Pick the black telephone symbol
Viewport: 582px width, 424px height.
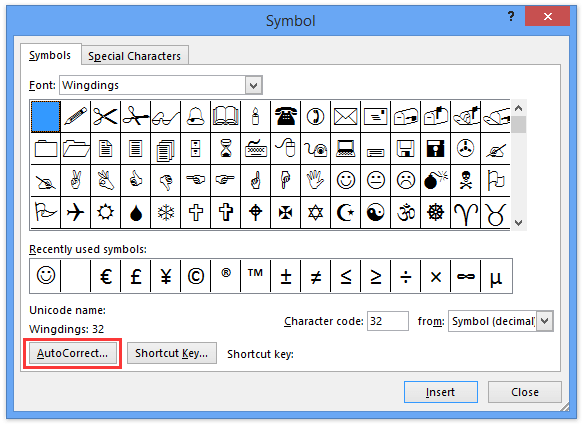285,117
